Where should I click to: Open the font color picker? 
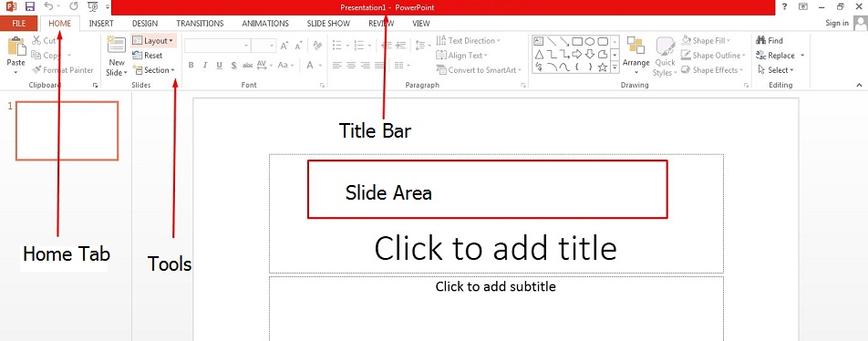pos(314,66)
